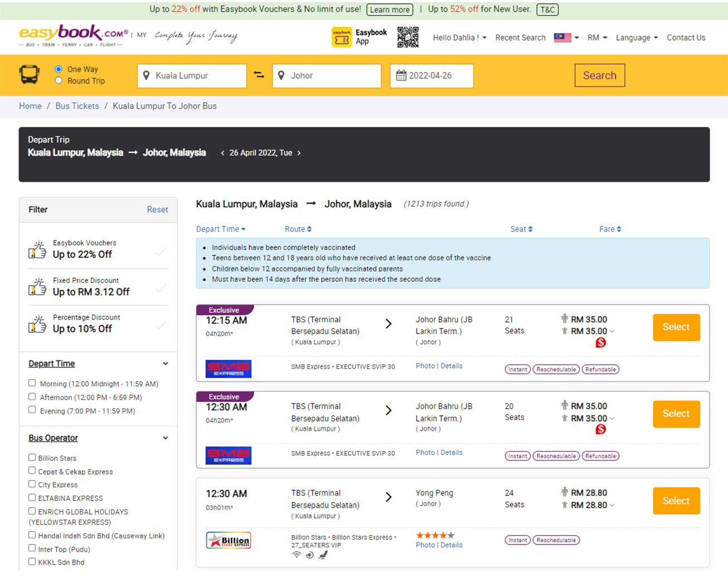Sort results by Depart Time
728x588 pixels.
[221, 229]
